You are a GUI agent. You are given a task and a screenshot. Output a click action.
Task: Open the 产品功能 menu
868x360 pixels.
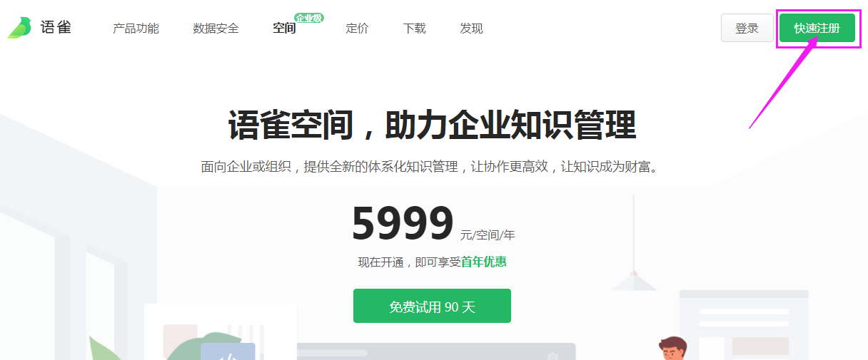[136, 29]
